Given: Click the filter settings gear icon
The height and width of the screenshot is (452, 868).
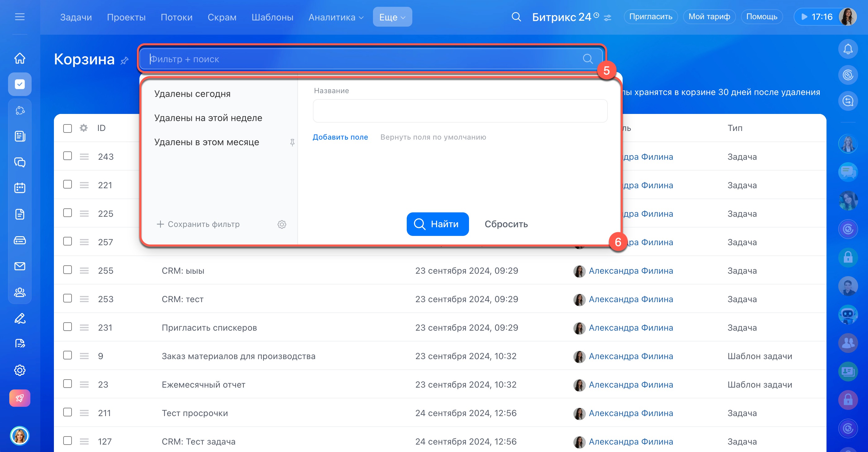Looking at the screenshot, I should [282, 224].
